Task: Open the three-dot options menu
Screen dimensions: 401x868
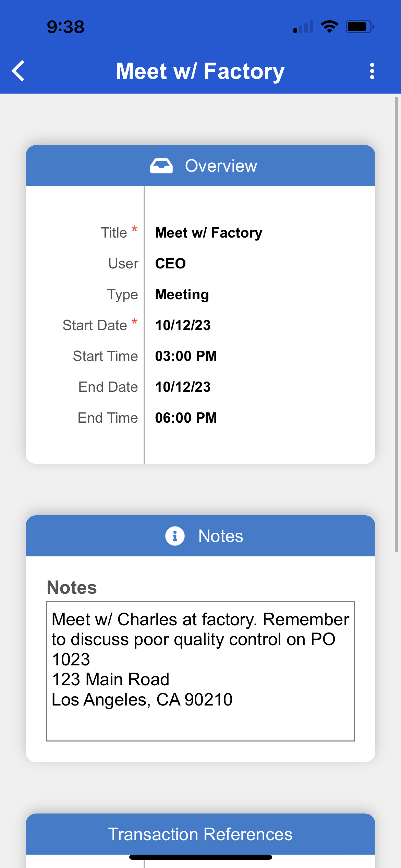Action: 372,71
